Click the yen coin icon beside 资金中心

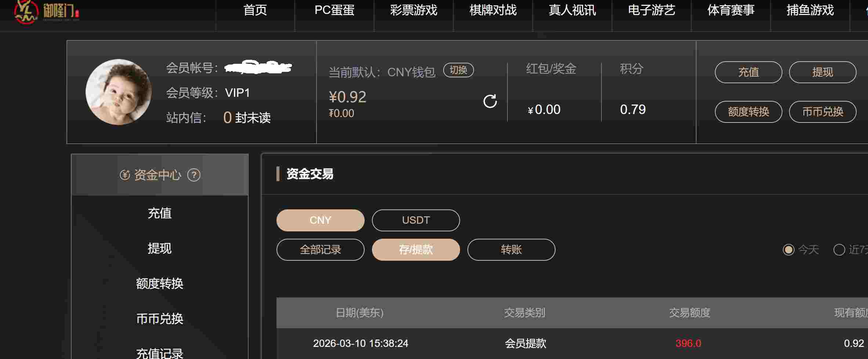point(125,175)
